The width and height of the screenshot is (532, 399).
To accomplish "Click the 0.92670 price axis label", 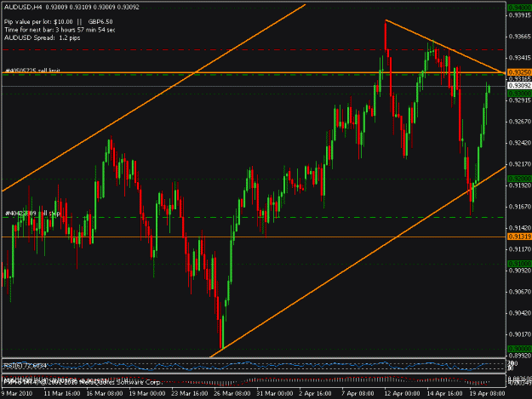I will click(x=519, y=122).
